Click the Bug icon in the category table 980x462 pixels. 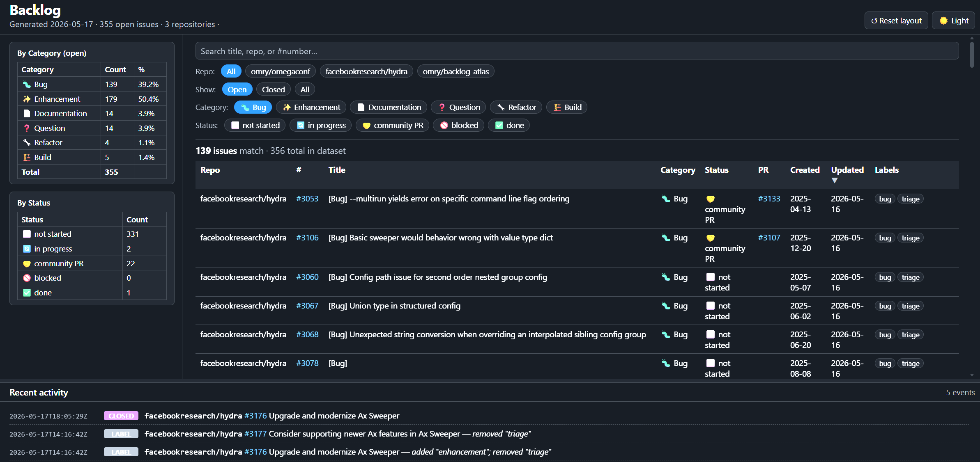point(27,85)
